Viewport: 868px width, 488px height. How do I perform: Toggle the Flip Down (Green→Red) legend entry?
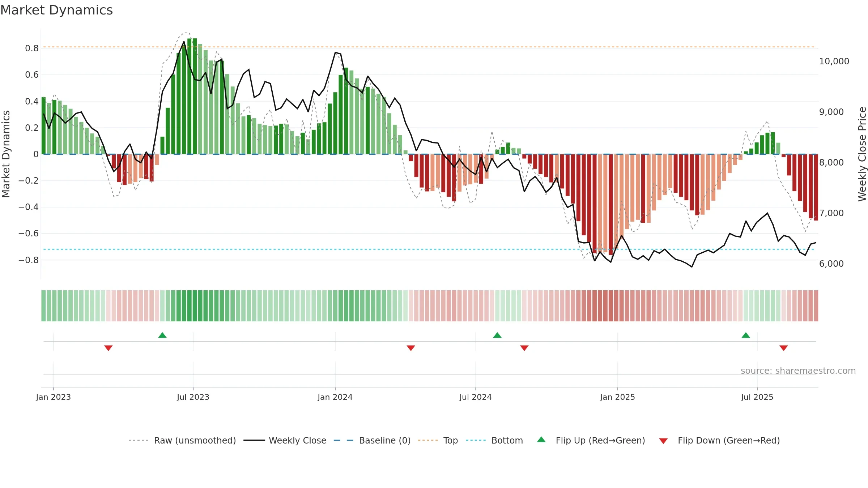coord(719,440)
